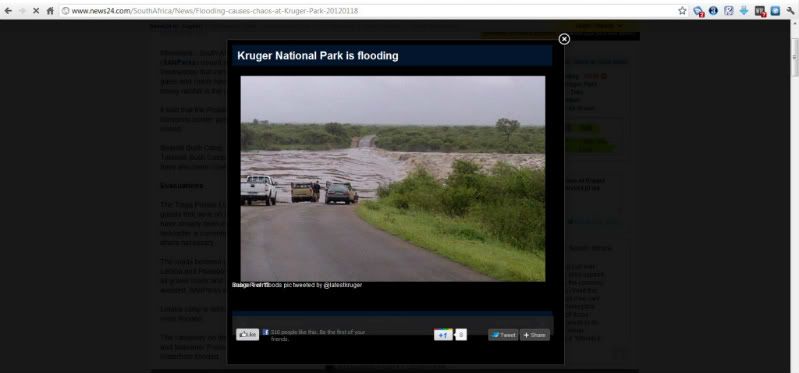
Task: Open the blue tag extension with badge
Action: click(x=698, y=11)
